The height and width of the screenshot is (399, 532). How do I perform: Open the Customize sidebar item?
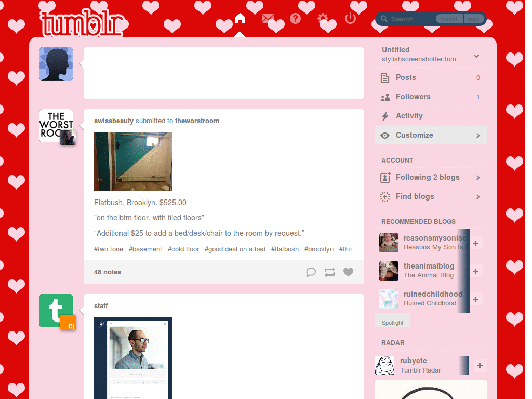(431, 136)
